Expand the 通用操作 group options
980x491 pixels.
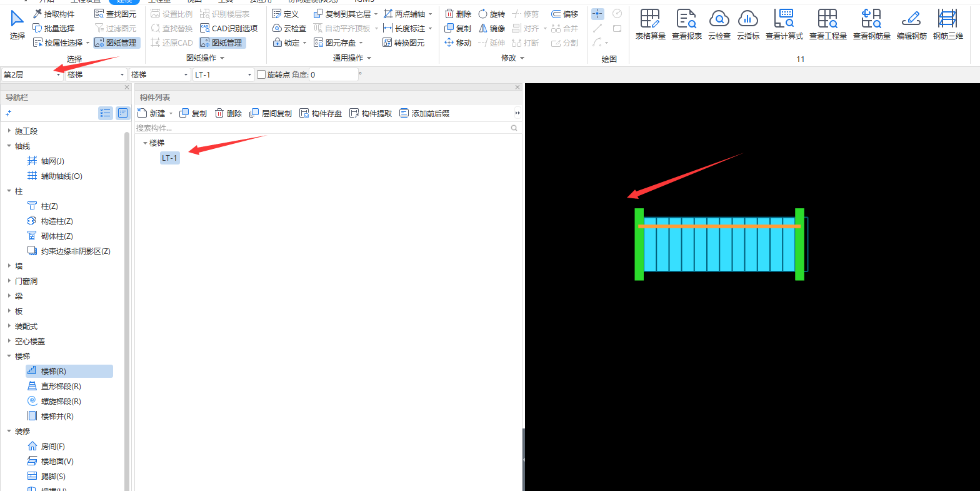point(369,58)
